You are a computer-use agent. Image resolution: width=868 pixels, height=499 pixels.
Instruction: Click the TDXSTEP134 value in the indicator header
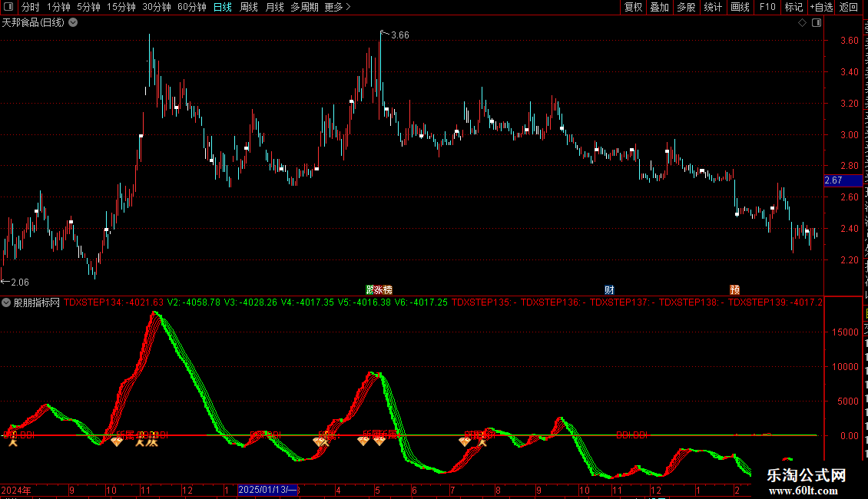114,302
